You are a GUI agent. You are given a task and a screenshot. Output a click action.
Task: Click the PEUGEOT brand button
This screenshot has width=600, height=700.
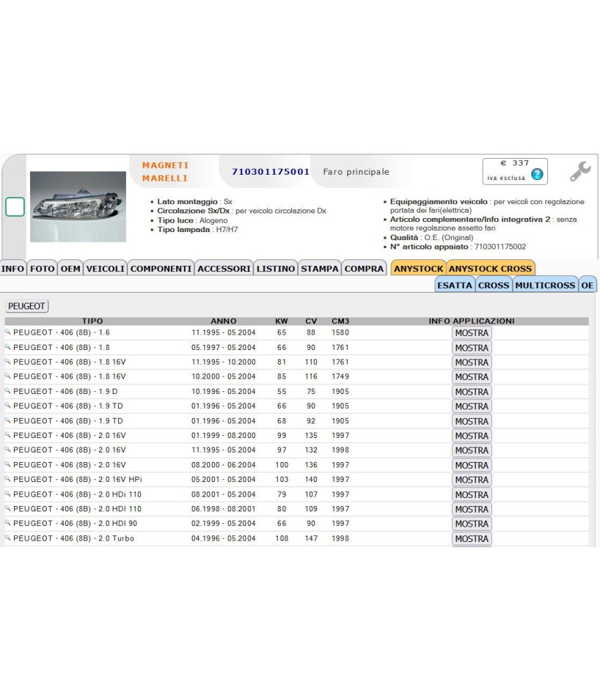point(27,306)
